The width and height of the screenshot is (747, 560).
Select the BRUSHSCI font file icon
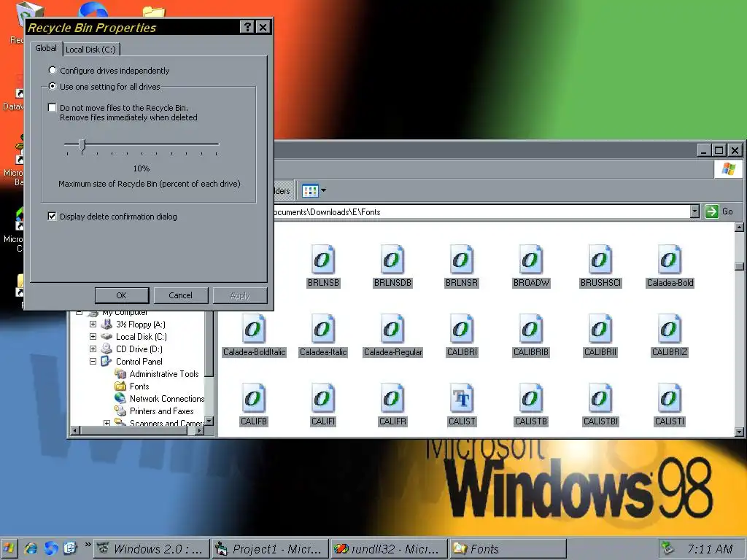600,260
